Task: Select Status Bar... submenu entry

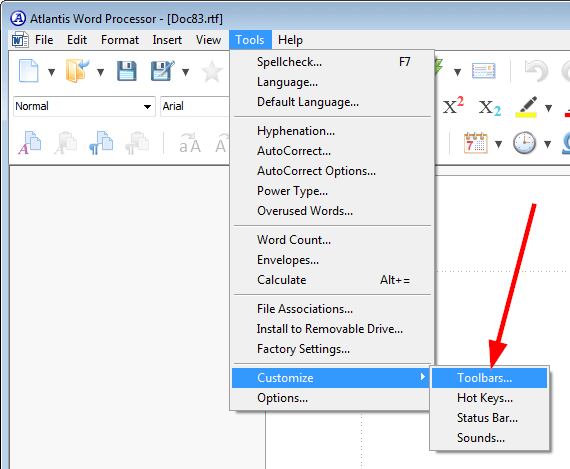Action: [x=489, y=418]
